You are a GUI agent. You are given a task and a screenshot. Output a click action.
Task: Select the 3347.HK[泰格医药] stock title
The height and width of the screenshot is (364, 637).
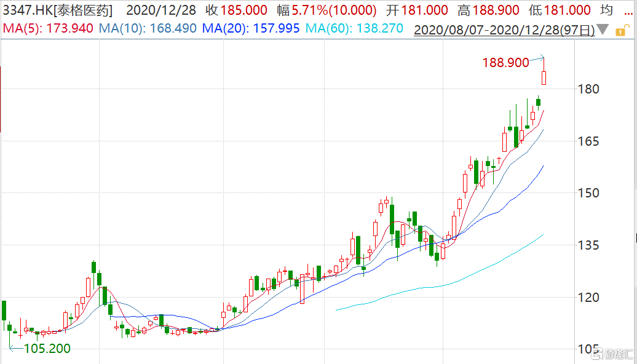[57, 10]
